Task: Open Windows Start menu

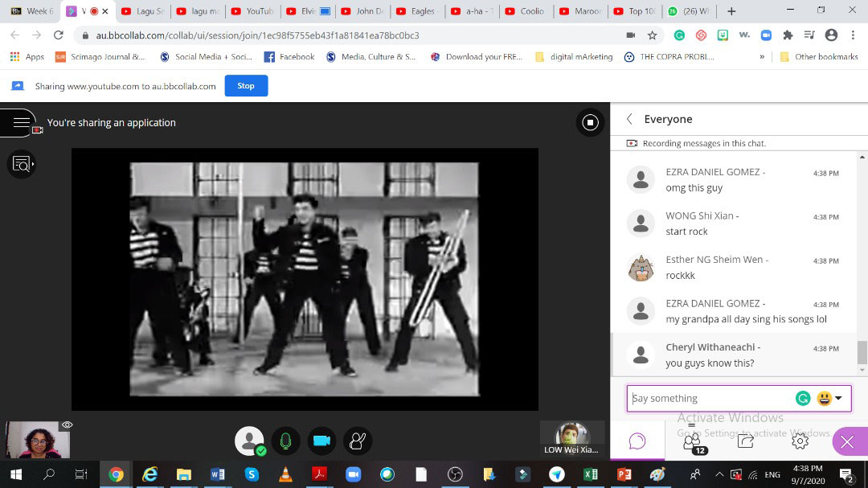Action: (x=15, y=474)
